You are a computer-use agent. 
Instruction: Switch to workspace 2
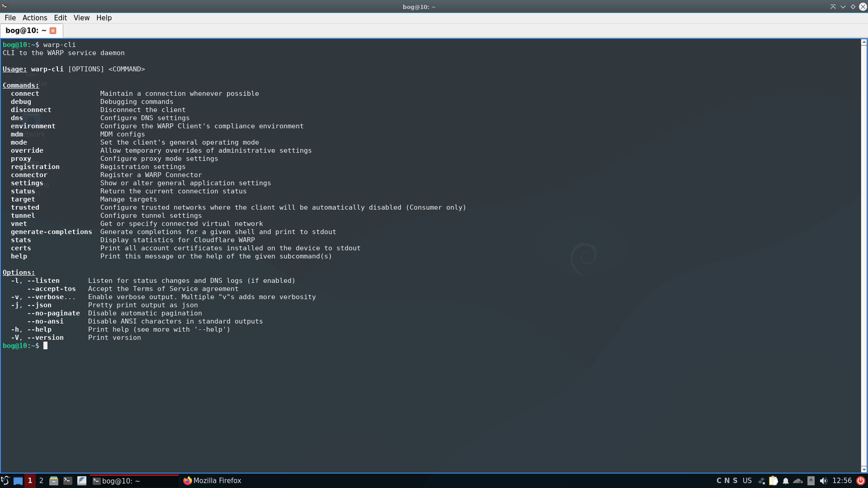click(x=41, y=481)
